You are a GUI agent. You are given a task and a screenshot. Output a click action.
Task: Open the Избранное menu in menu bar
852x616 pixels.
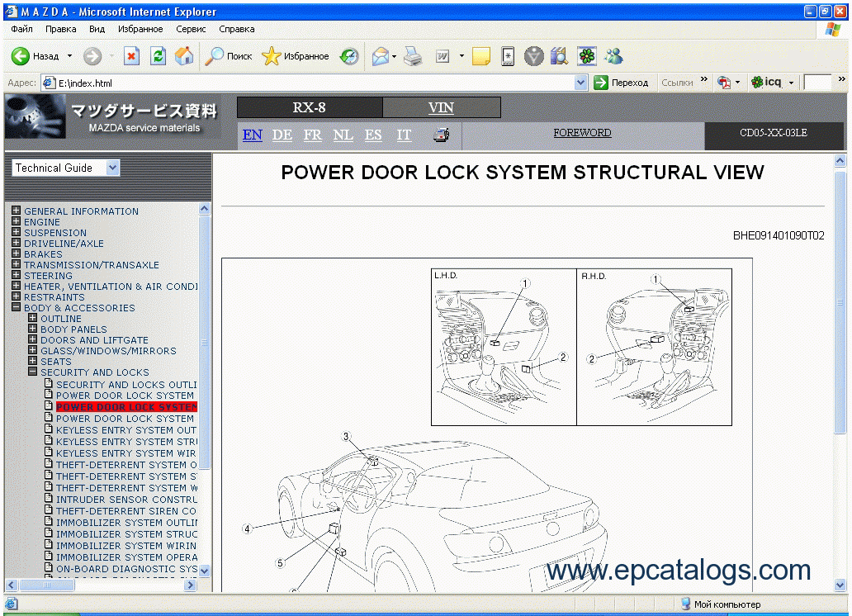tap(140, 30)
